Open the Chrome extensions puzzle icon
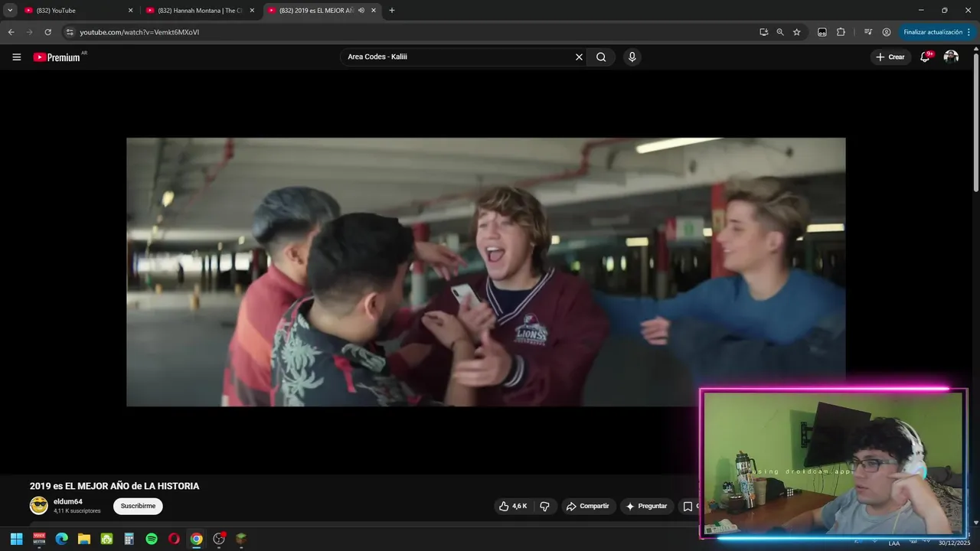The image size is (980, 551). pos(841,32)
